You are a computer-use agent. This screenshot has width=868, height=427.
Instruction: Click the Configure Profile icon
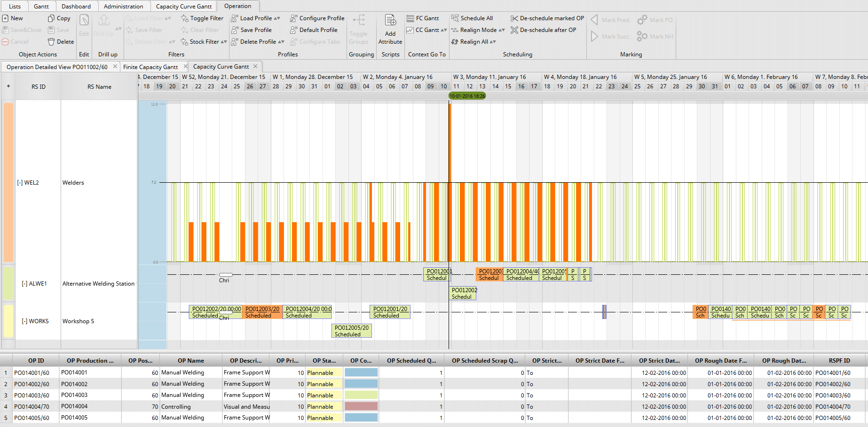293,18
